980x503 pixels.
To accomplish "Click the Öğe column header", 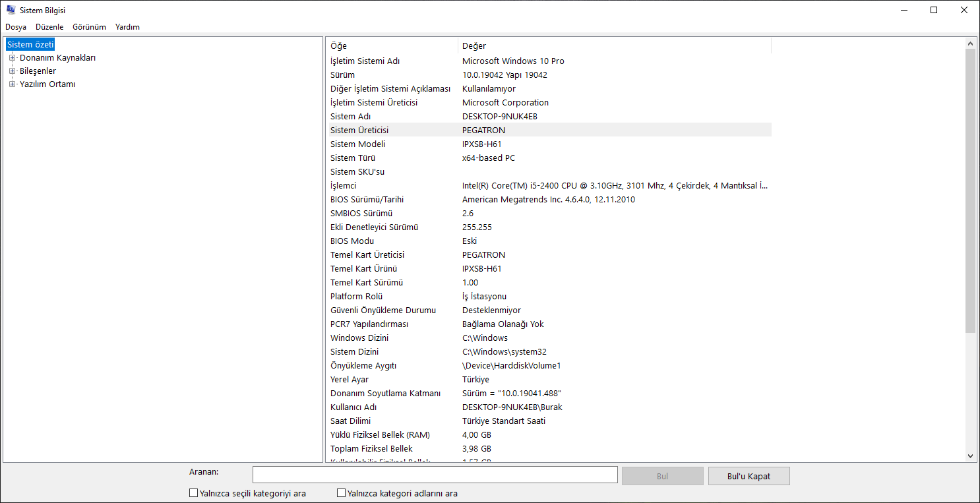I will [x=393, y=45].
